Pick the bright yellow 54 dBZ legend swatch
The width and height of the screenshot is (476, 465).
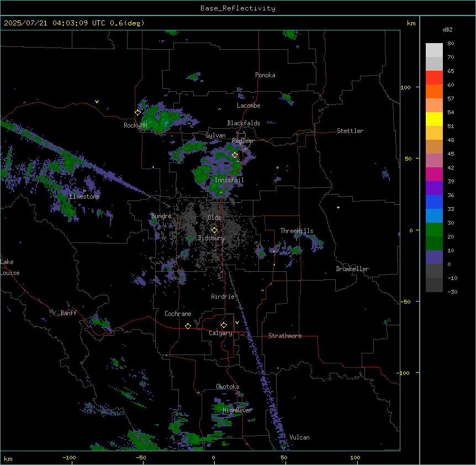point(434,119)
